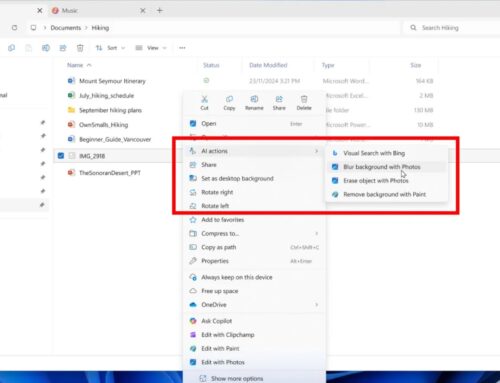Screen dimensions: 500x383
Task: Choose Ask Copilot
Action: 254,321
